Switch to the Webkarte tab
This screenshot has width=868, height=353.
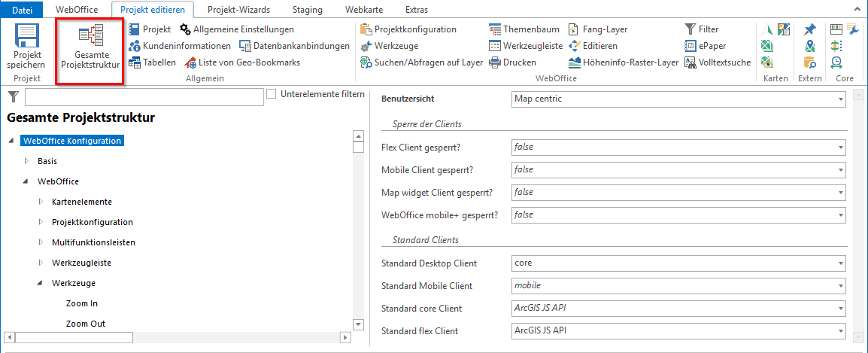pyautogui.click(x=364, y=10)
